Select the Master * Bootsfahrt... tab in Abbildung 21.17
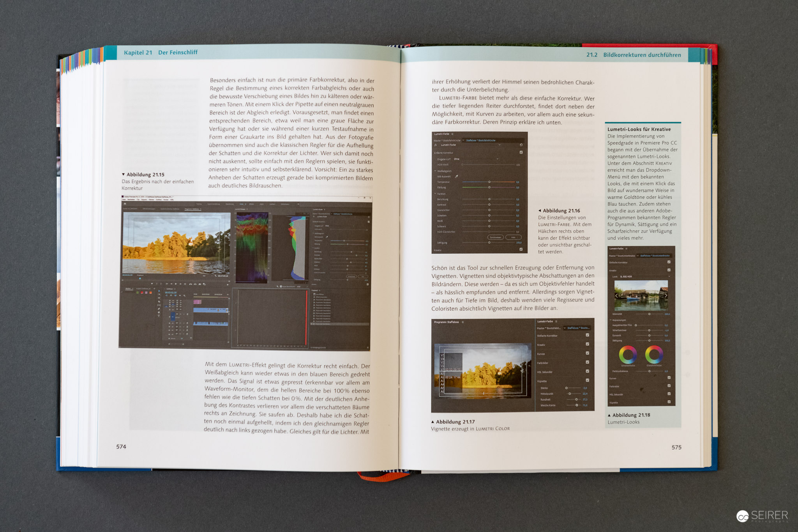The height and width of the screenshot is (532, 798). point(549,328)
